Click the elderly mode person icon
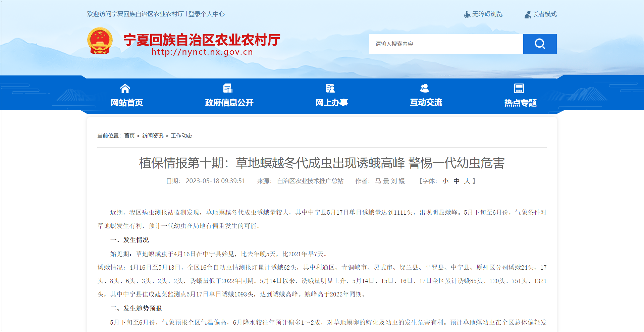Image resolution: width=644 pixels, height=332 pixels. (x=528, y=14)
